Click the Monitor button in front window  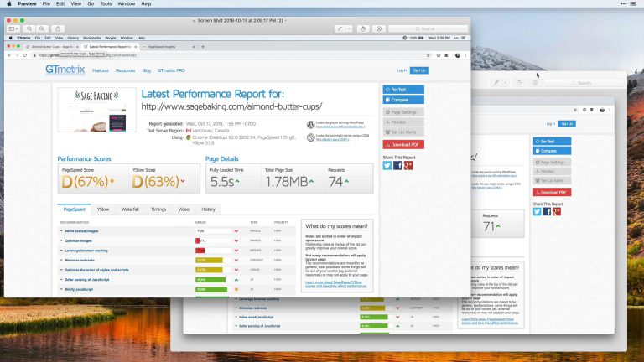(x=403, y=122)
